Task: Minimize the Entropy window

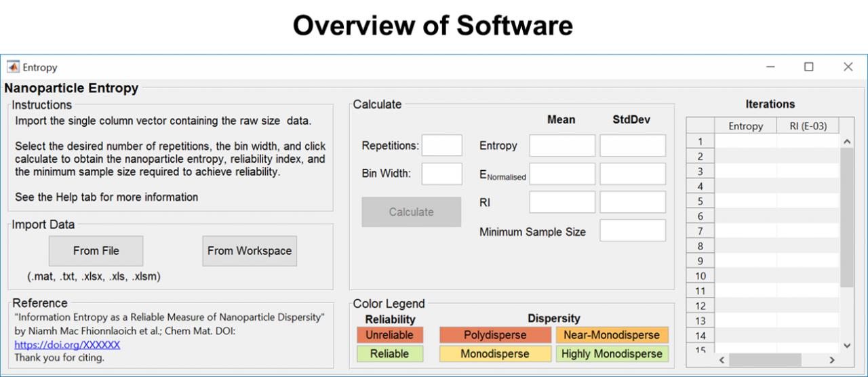Action: (770, 67)
